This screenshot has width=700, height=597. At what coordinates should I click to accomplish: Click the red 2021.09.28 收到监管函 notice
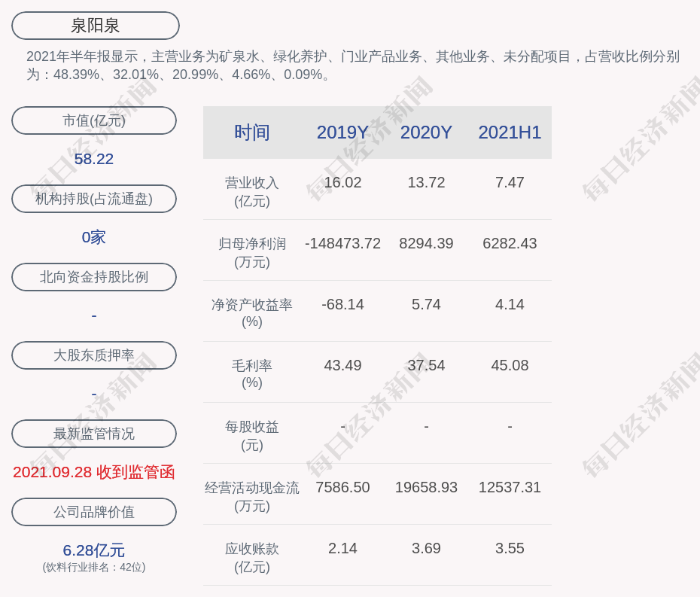tap(94, 472)
